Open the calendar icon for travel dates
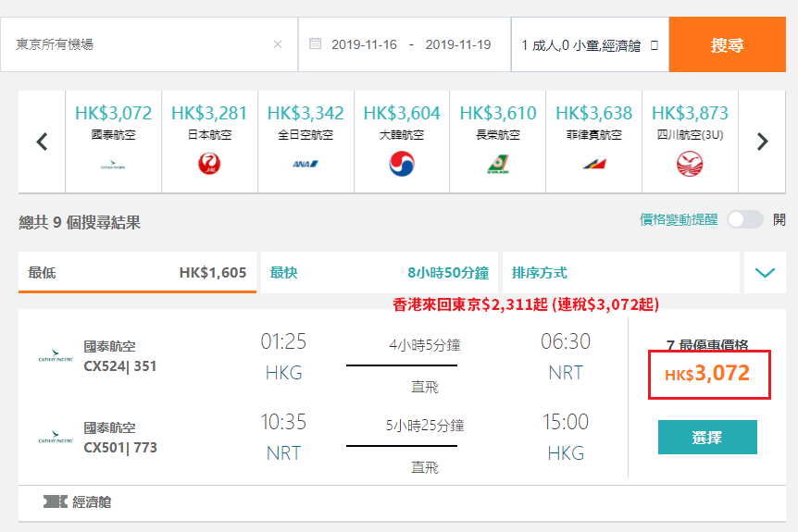Screen dimensions: 798x532 point(315,43)
